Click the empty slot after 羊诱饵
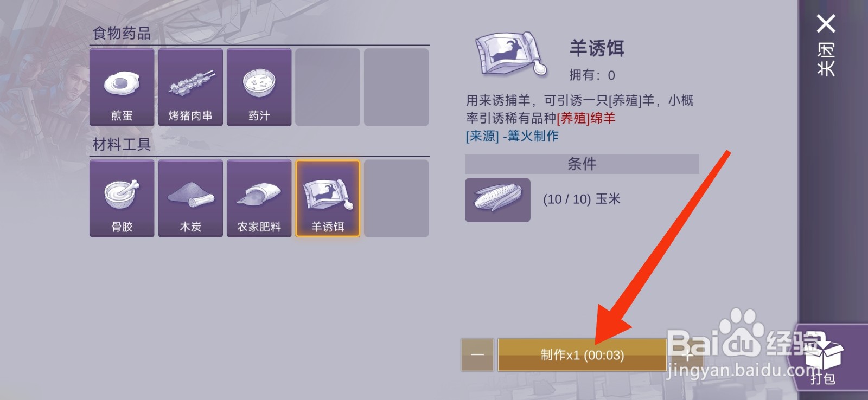 (397, 198)
